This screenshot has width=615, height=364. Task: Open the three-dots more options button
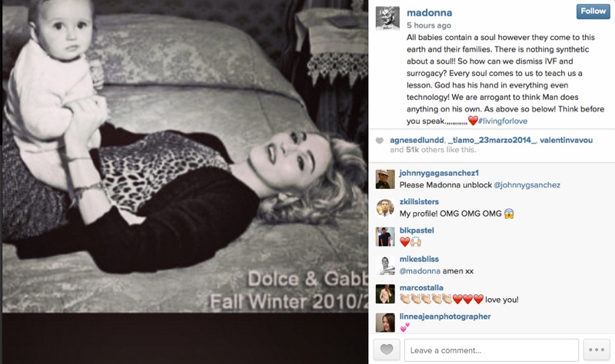click(597, 349)
